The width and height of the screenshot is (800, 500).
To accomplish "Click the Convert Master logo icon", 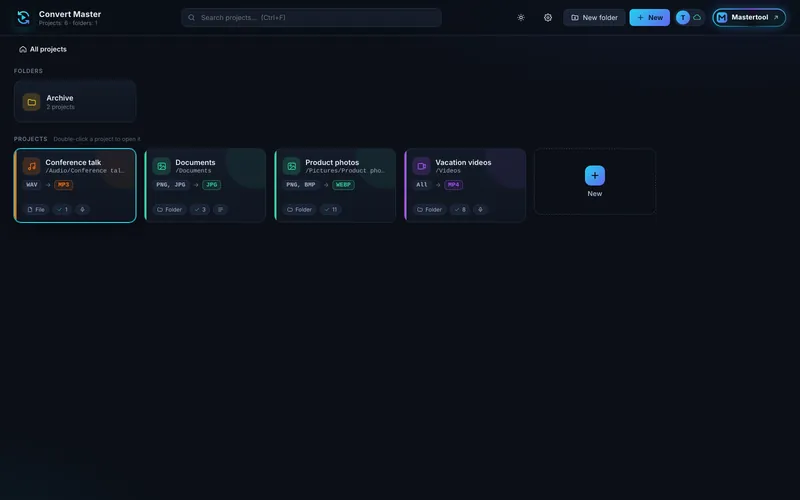I will click(x=23, y=17).
